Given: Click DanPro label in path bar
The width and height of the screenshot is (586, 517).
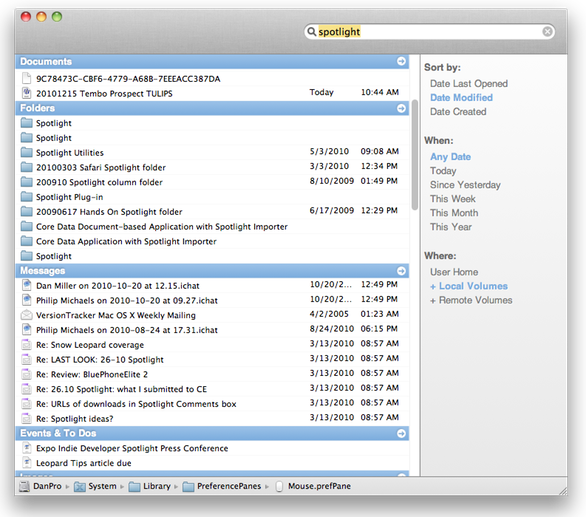Looking at the screenshot, I should tap(47, 486).
